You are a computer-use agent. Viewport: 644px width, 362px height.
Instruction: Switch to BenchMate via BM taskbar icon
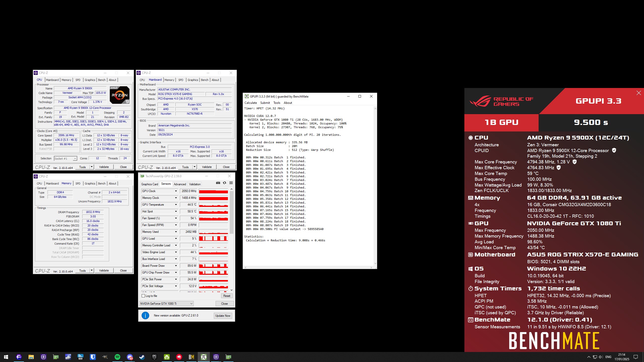191,357
